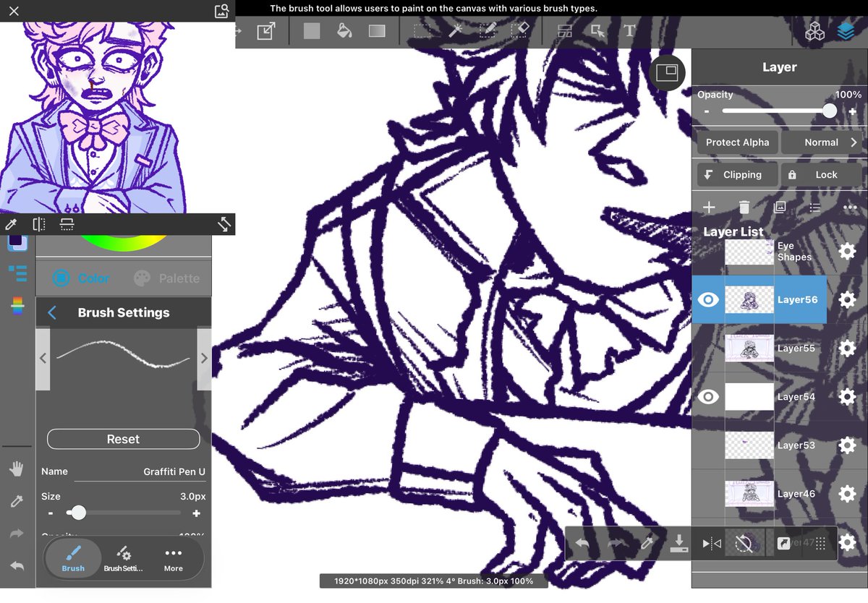This screenshot has width=868, height=603.
Task: Show next brush preview arrow
Action: pos(204,358)
